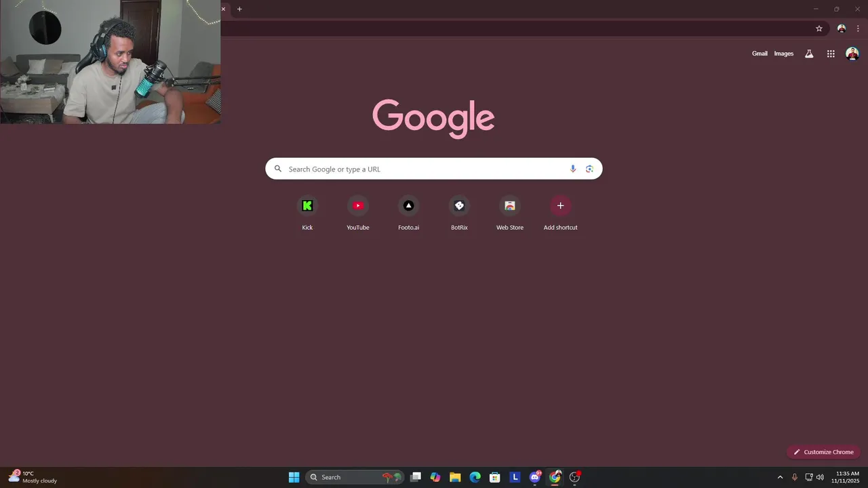The image size is (868, 488).
Task: Search by image with Google Lens
Action: (589, 169)
